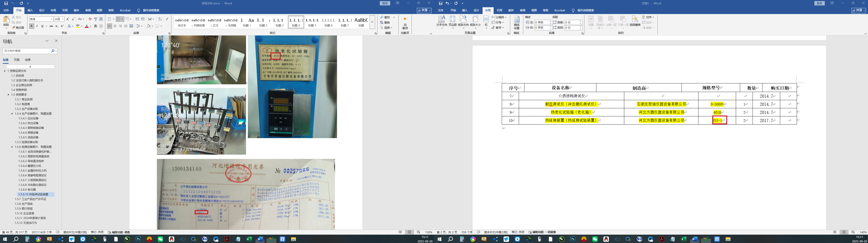Shrink font size with the smaller-A icon
The height and width of the screenshot is (243, 868).
tap(73, 19)
